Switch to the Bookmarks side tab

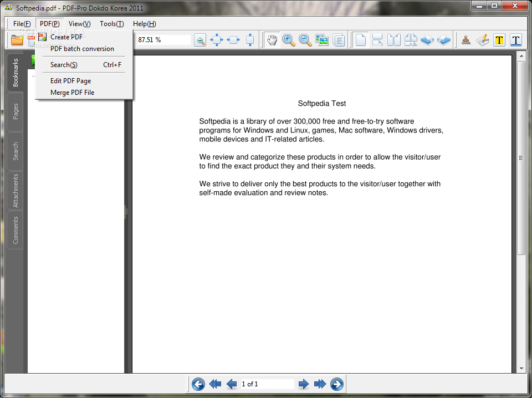[16, 72]
